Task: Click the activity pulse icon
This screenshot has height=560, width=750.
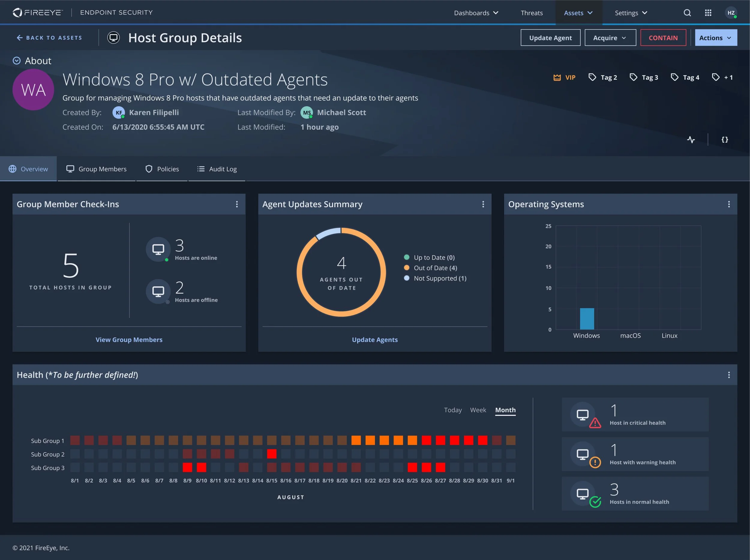Action: coord(691,140)
